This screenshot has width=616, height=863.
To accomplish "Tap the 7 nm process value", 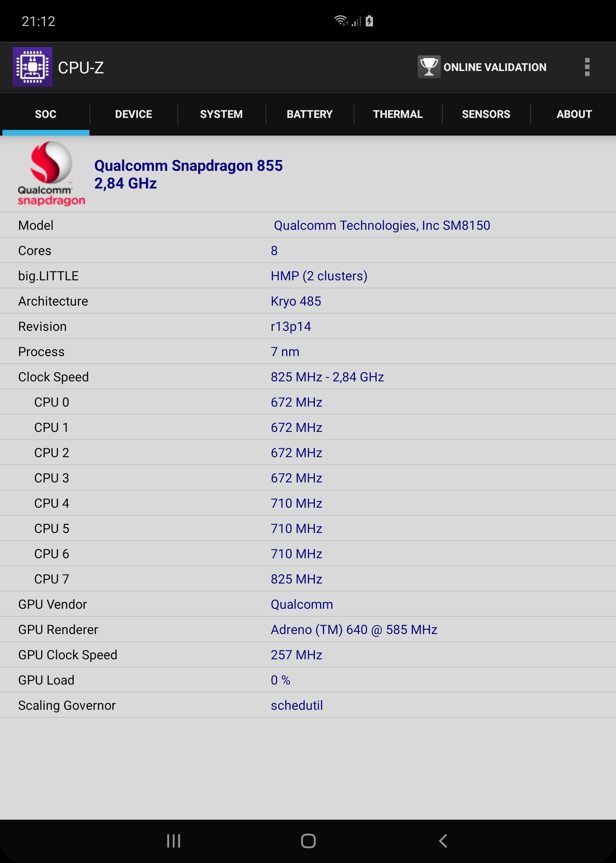I will coord(285,352).
